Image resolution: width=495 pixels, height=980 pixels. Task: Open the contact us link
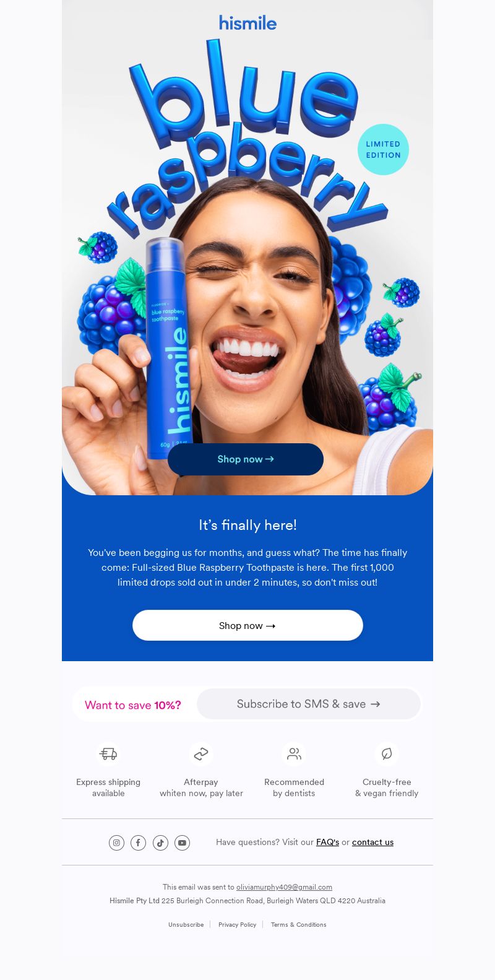(x=372, y=842)
